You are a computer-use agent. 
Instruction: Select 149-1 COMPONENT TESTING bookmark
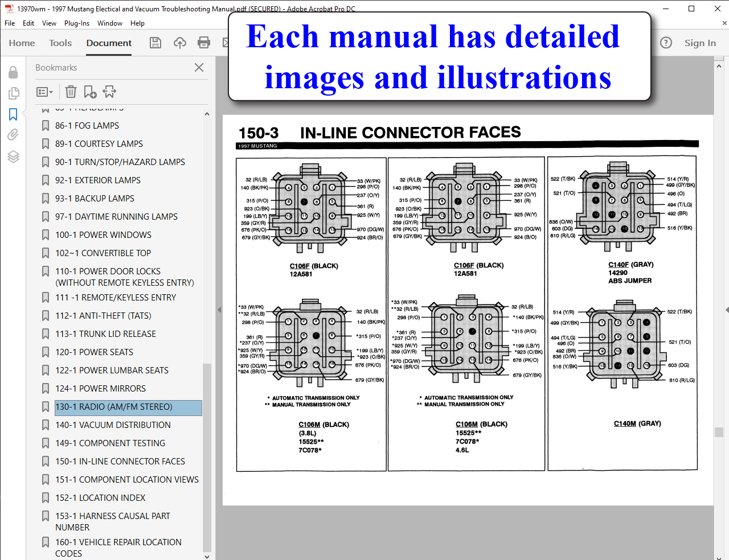(x=110, y=443)
